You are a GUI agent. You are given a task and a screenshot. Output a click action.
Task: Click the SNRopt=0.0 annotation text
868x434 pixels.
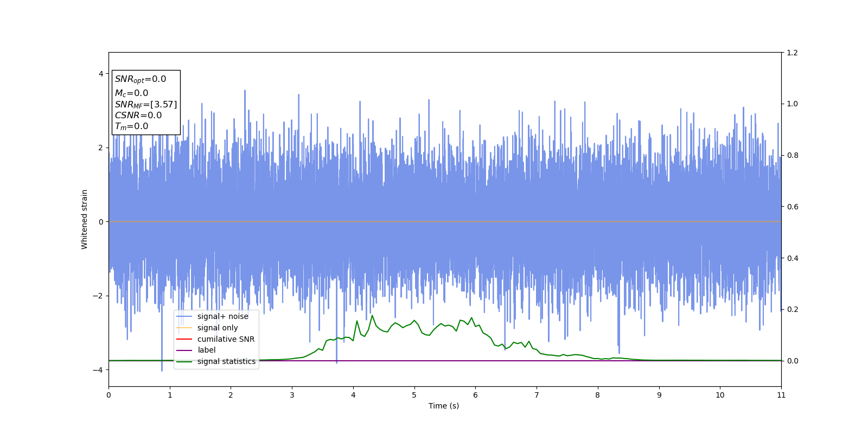coord(141,79)
